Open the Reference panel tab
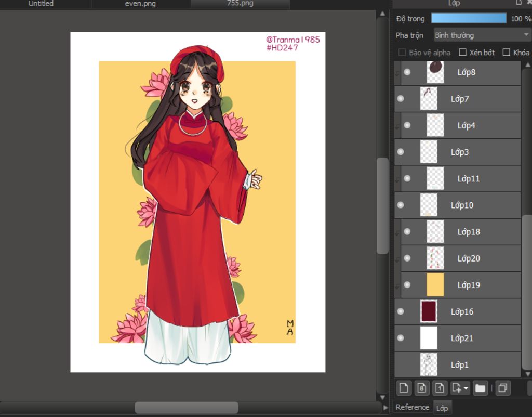The image size is (532, 417). pyautogui.click(x=413, y=407)
